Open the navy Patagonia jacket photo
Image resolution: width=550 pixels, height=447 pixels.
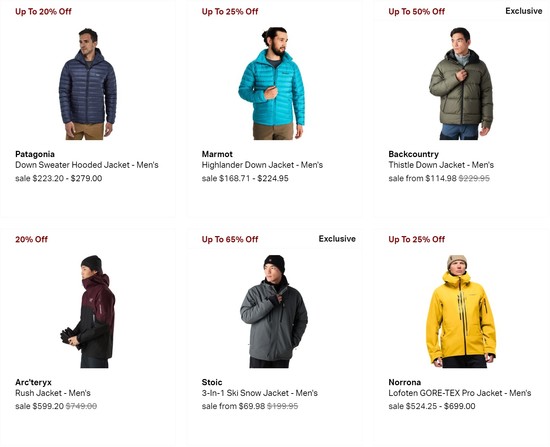88,84
